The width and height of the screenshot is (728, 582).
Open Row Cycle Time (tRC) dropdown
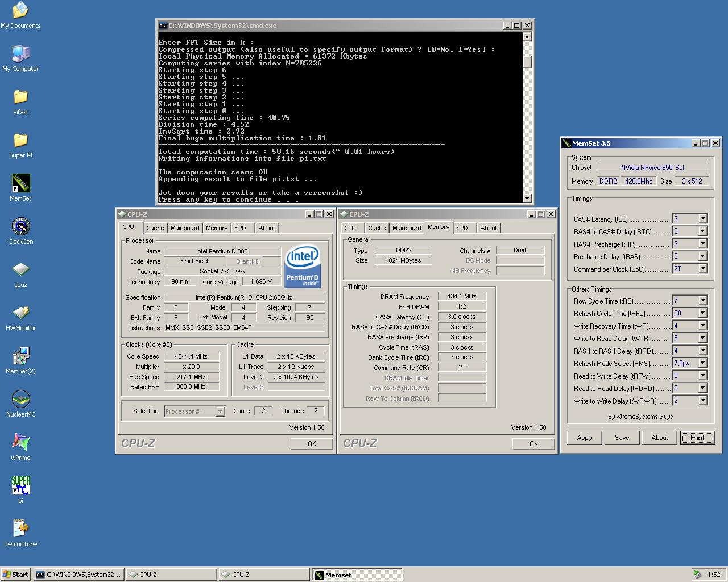tap(702, 301)
